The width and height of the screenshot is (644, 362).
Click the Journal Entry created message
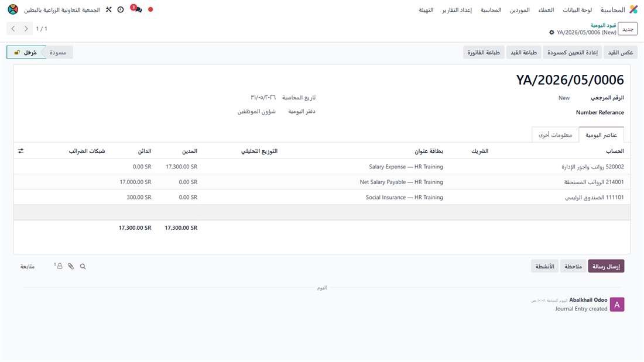tap(581, 309)
